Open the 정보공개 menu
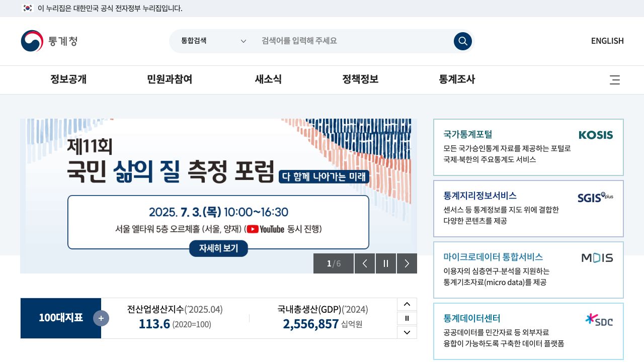The height and width of the screenshot is (362, 644). click(x=68, y=79)
